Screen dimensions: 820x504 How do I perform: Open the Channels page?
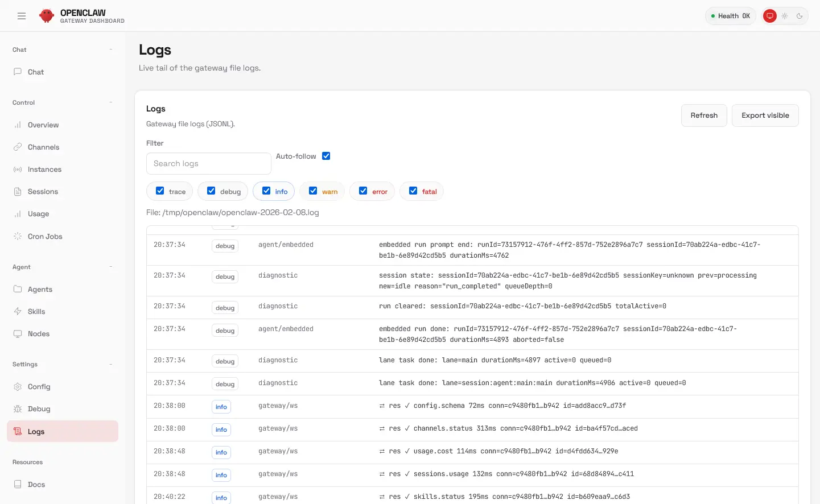[43, 147]
